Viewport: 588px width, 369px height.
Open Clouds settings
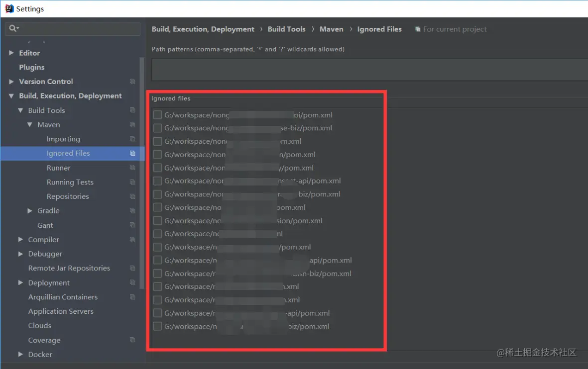coord(40,326)
